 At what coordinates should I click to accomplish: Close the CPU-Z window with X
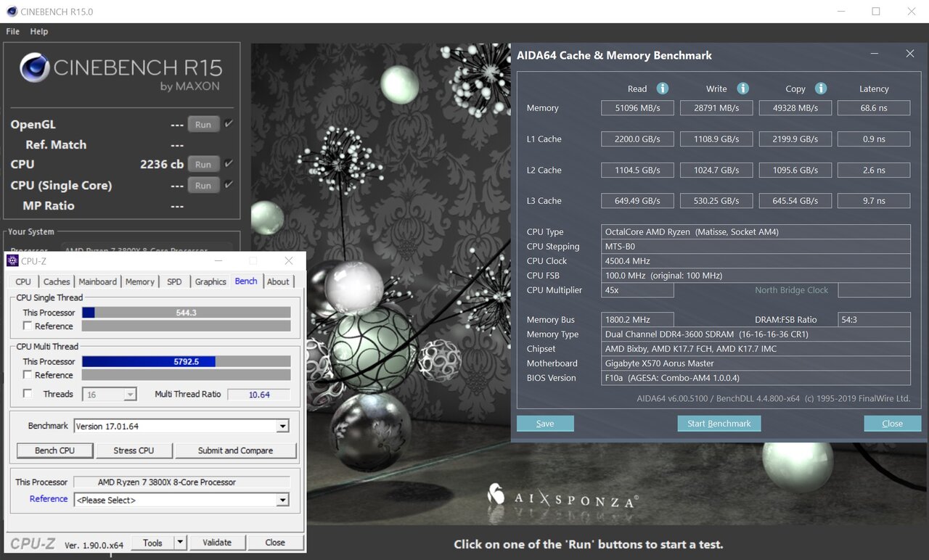[x=289, y=261]
